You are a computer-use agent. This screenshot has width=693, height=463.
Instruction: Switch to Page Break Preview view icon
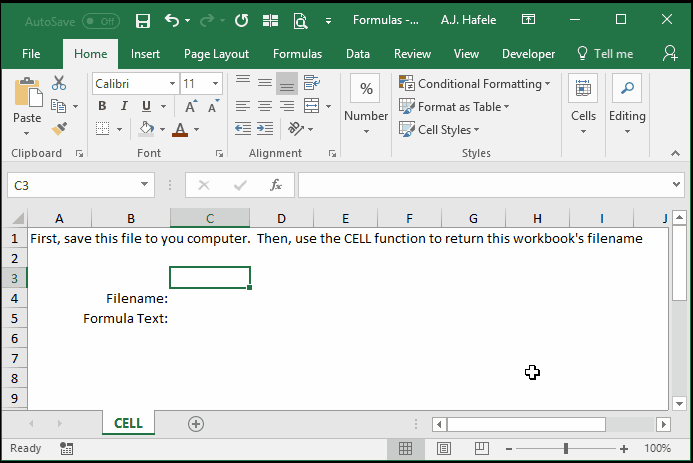[481, 448]
